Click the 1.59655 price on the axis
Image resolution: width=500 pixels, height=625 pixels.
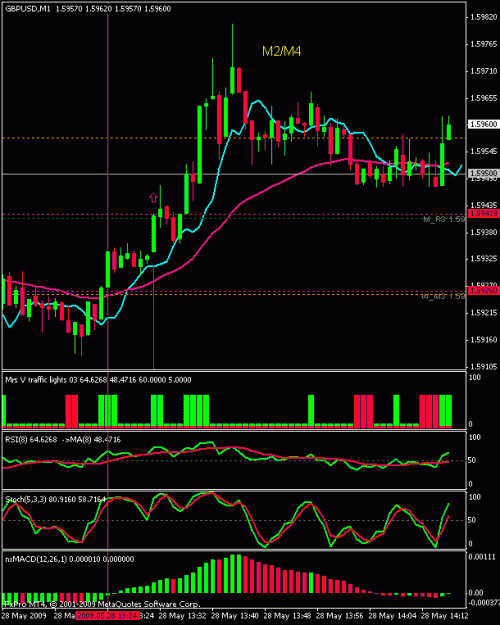point(484,98)
